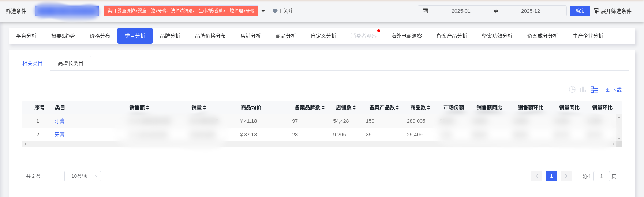Sort by 备案产品数 column arrows

pyautogui.click(x=397, y=108)
